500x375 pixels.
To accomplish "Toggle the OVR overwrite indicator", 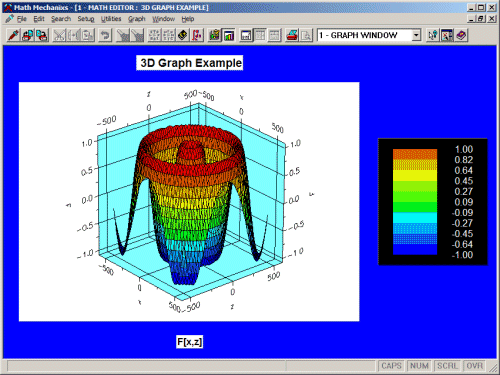I will click(x=475, y=366).
